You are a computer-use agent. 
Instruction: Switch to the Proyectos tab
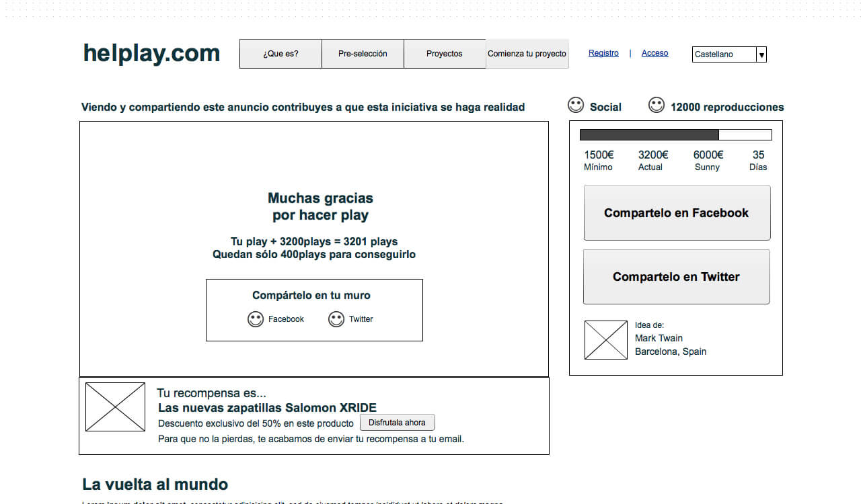(x=445, y=54)
